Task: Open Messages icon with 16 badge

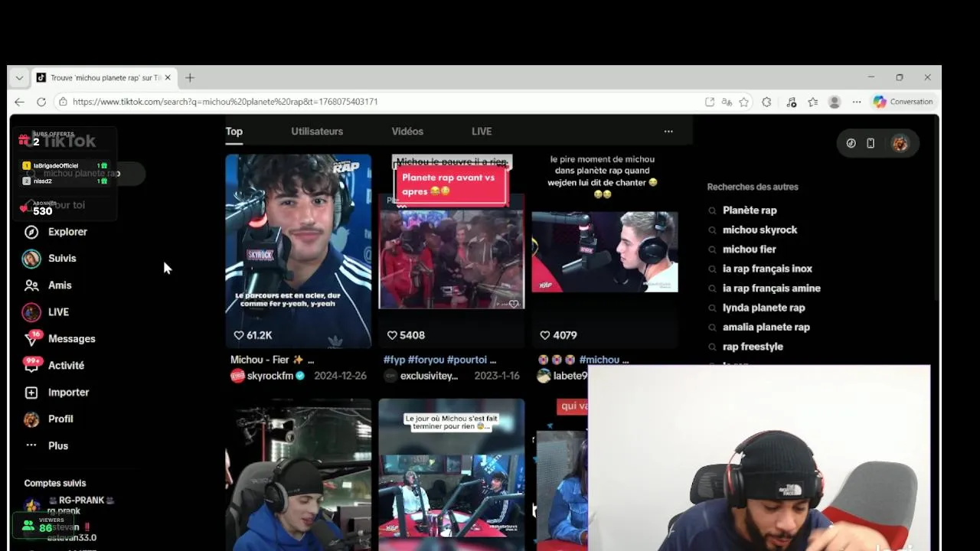Action: pyautogui.click(x=32, y=338)
